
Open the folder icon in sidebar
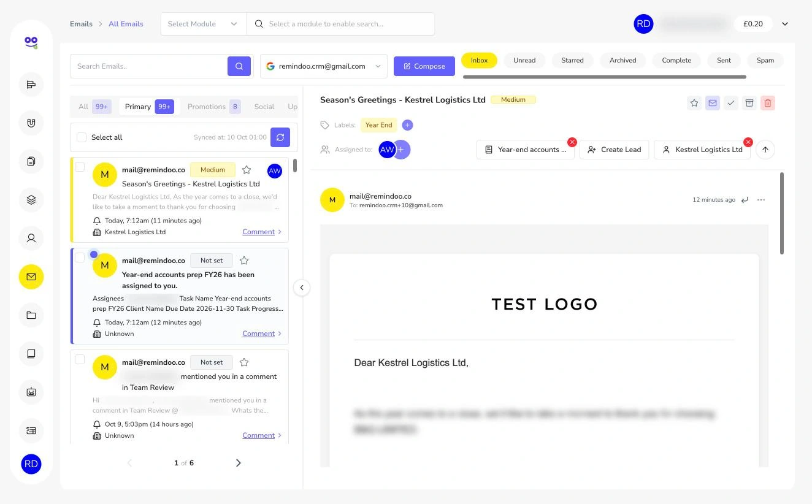tap(31, 315)
